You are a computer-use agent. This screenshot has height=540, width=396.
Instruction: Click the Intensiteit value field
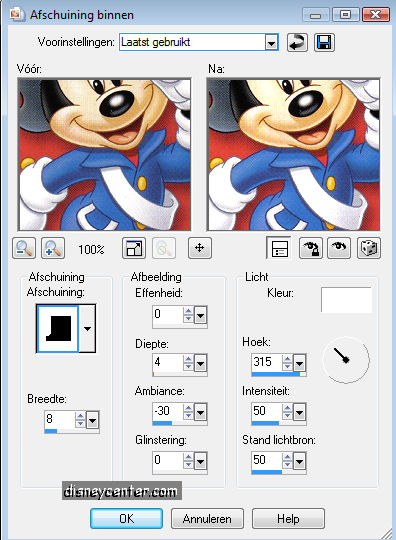click(267, 411)
